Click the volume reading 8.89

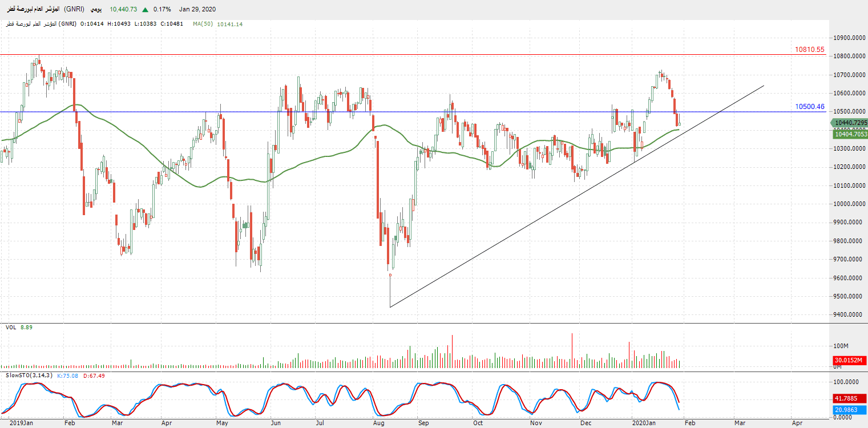(x=26, y=328)
